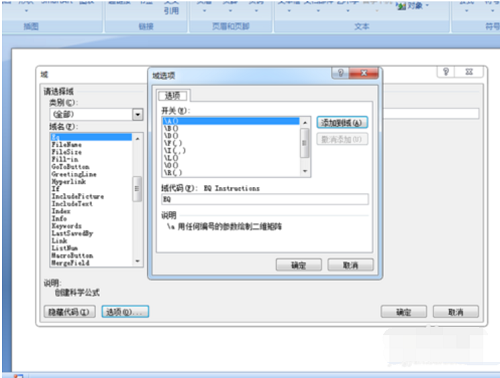500x378 pixels.
Task: Select IncludeText in the 域名 list
Action: point(91,204)
